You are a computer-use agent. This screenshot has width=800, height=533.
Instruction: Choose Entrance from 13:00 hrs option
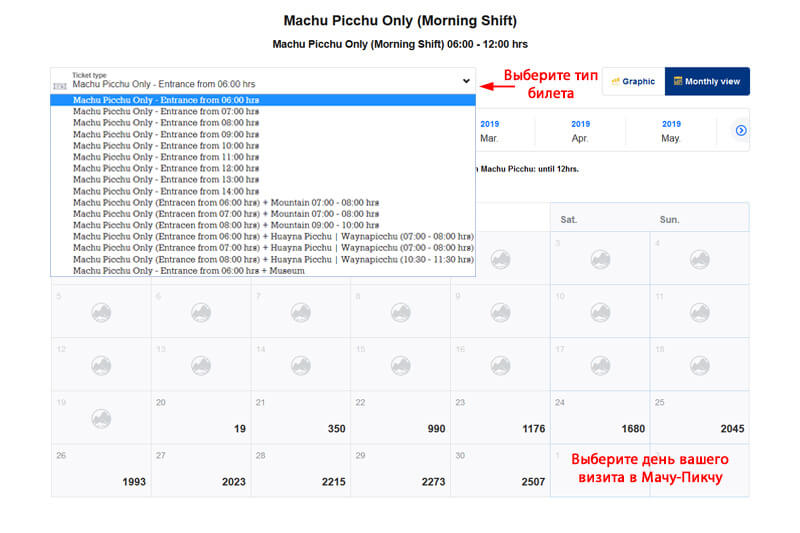tap(263, 180)
